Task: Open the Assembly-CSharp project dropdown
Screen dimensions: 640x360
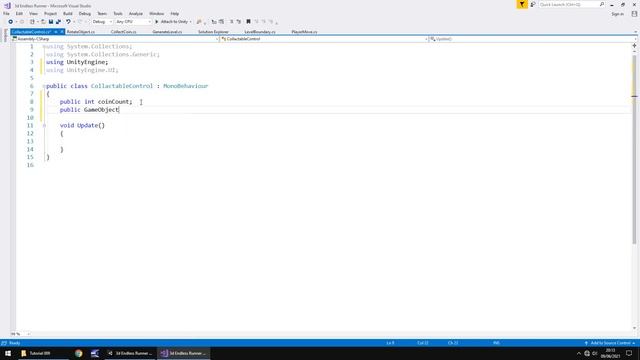Action: [115, 39]
